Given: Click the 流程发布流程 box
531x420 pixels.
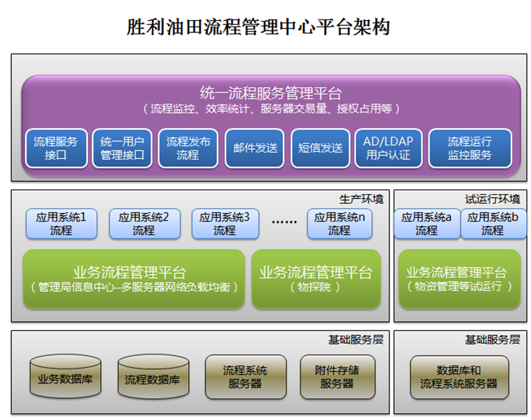Looking at the screenshot, I should 188,148.
